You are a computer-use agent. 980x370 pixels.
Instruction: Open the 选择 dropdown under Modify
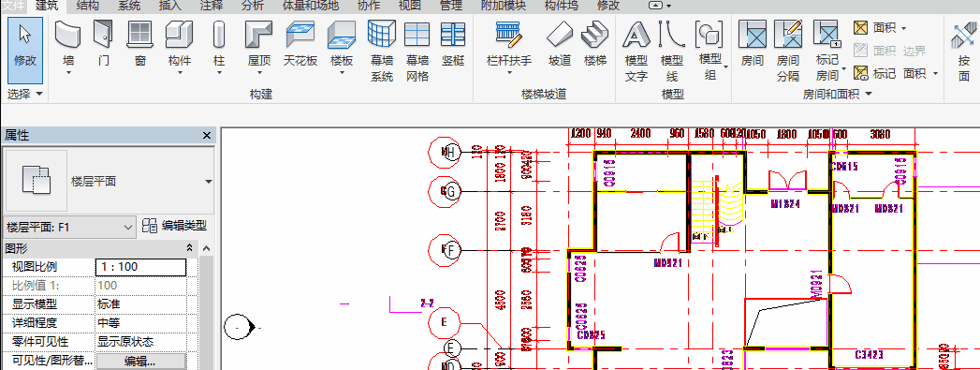point(25,94)
